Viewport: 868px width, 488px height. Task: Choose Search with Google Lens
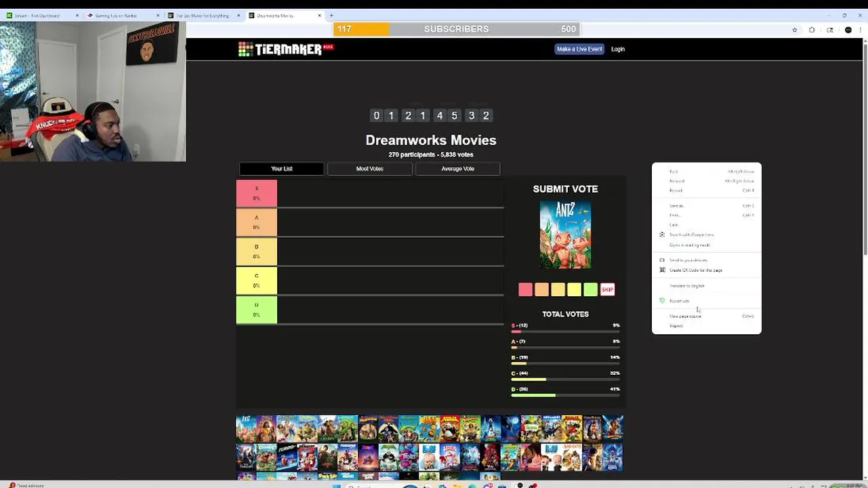(707, 235)
